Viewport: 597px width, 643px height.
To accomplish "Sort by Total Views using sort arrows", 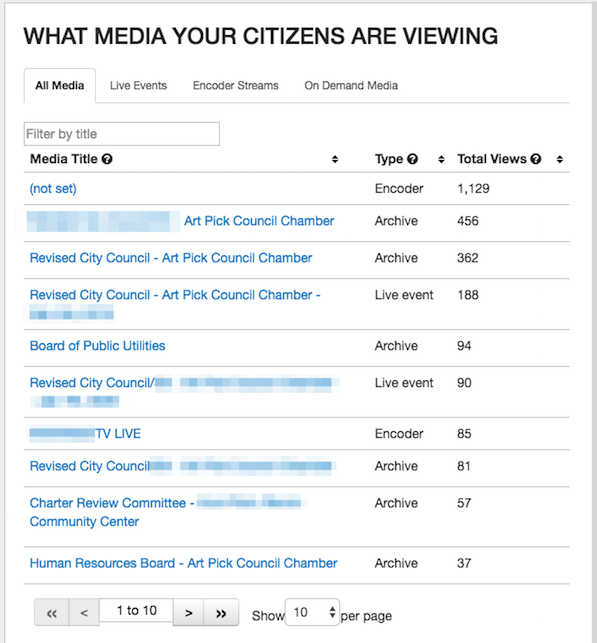I will [560, 159].
